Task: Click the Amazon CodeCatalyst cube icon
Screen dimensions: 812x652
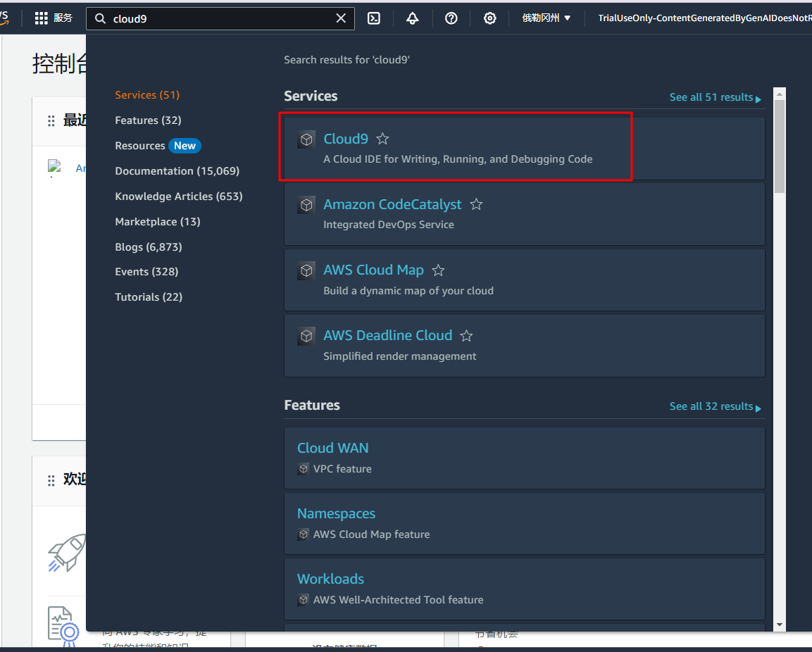Action: click(x=306, y=205)
